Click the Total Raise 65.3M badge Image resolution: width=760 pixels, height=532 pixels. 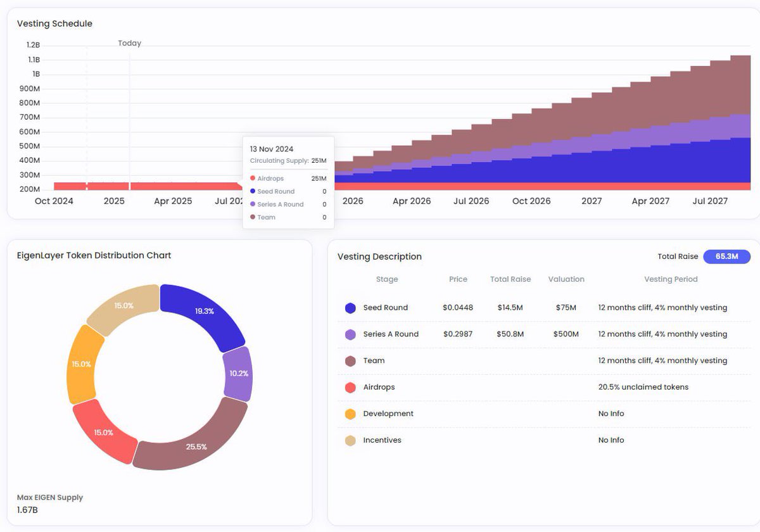click(x=726, y=256)
